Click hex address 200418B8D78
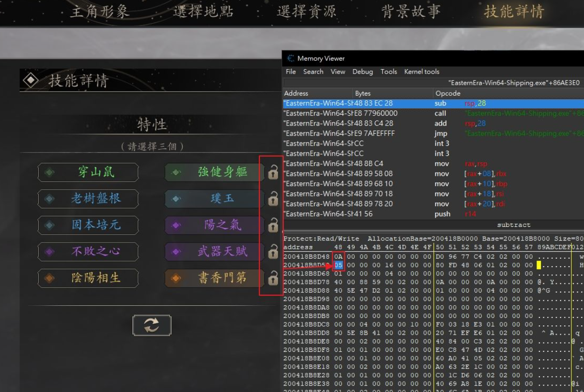584x392 pixels. (306, 282)
